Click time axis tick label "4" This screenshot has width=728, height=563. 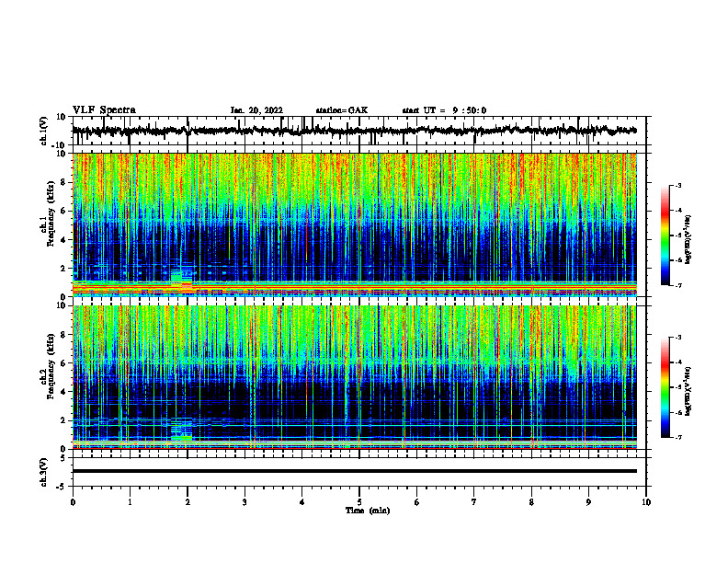coord(302,502)
